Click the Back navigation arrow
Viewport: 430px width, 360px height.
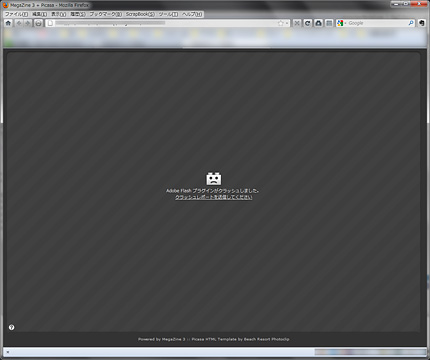19,23
